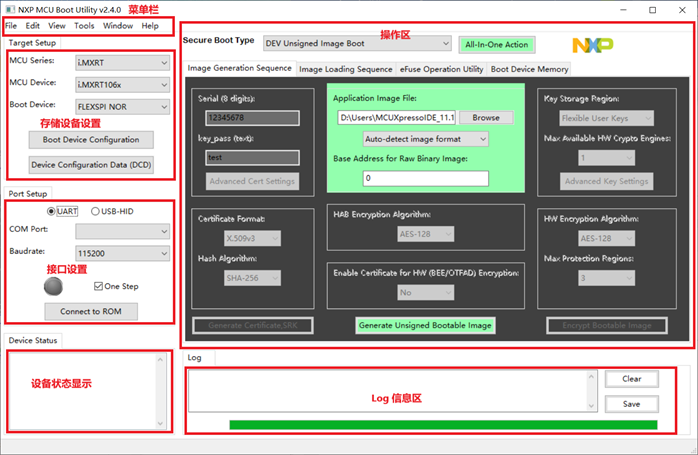Click Advanced Cert Settings button
This screenshot has width=698, height=455.
(x=252, y=181)
